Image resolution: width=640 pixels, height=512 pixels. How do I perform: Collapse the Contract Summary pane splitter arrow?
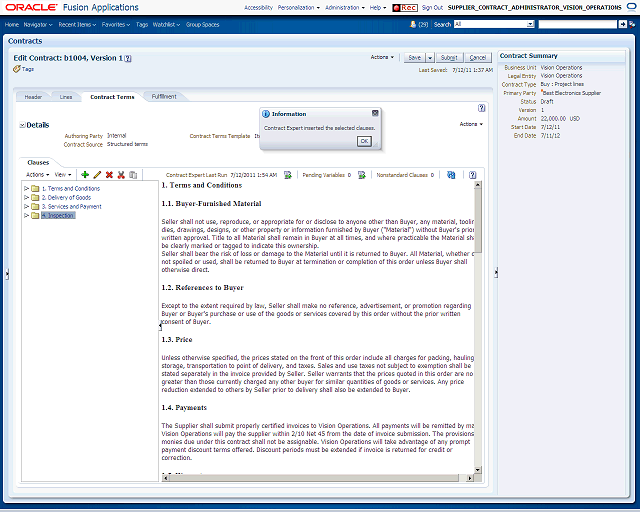pos(496,272)
